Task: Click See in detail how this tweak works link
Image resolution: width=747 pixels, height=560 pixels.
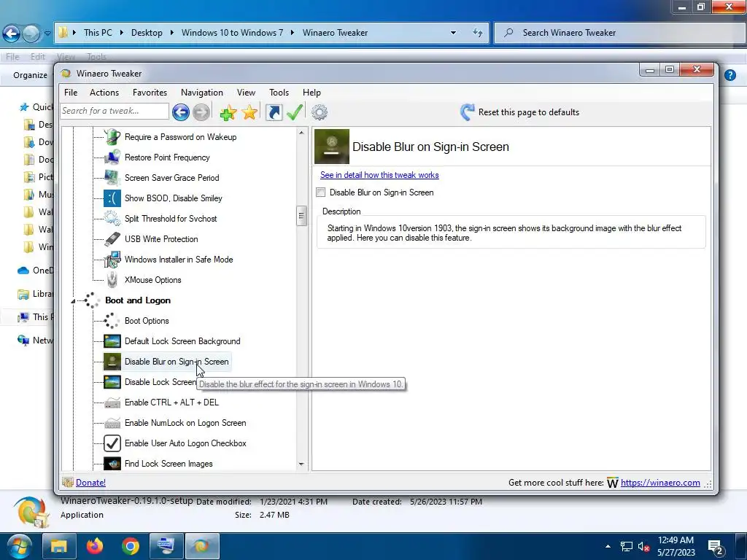Action: 379,175
